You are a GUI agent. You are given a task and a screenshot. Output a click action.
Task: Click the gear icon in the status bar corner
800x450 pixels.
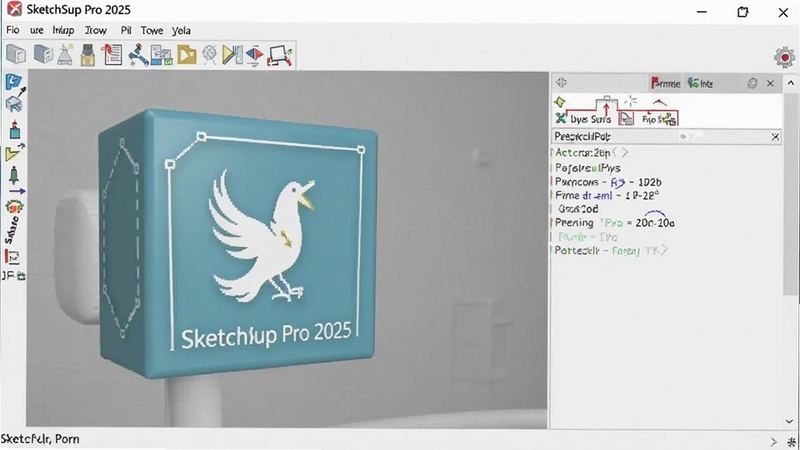coord(792,442)
